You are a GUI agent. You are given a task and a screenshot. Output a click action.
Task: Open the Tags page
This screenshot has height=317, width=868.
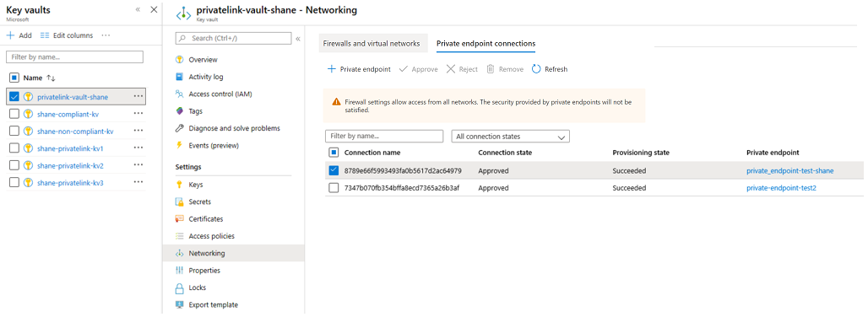click(x=195, y=111)
